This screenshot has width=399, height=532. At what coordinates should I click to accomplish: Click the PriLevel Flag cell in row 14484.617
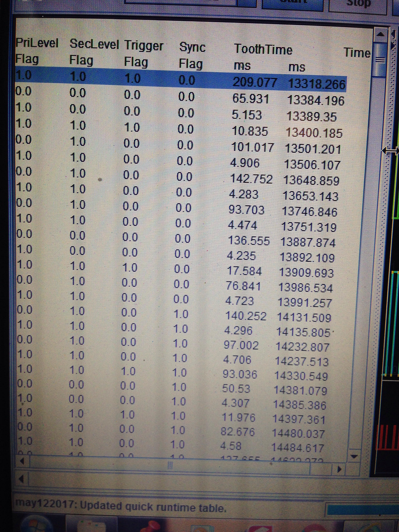tap(24, 441)
